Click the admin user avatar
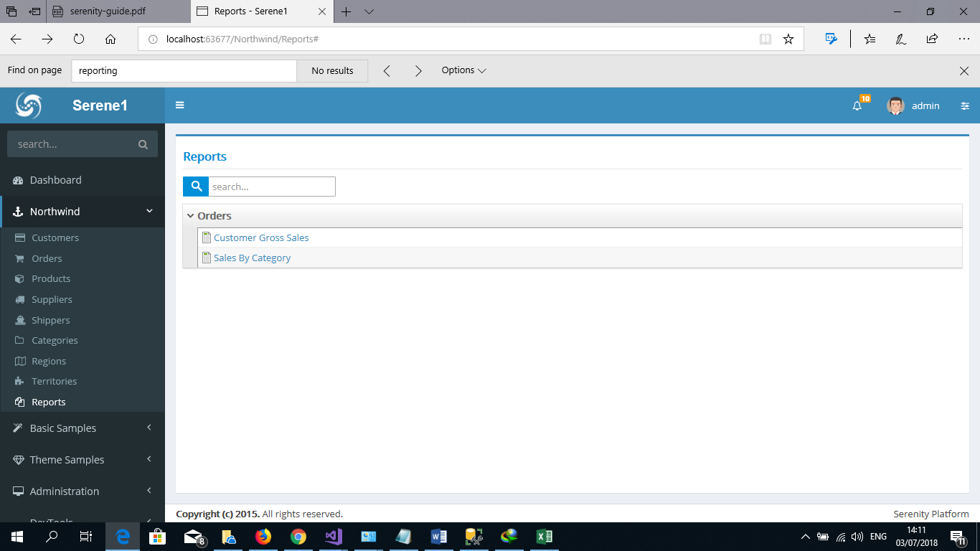This screenshot has width=980, height=551. (x=895, y=105)
